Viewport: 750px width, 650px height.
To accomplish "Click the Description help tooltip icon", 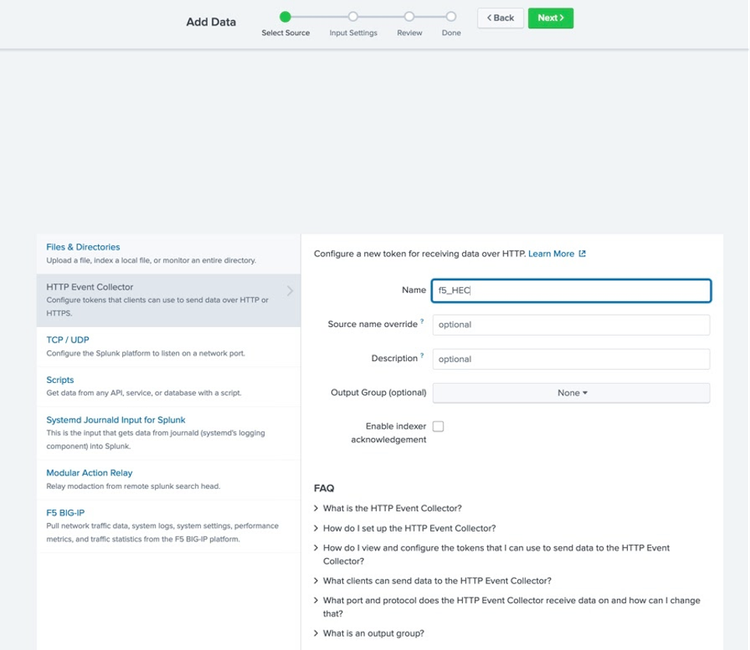I will 422,356.
